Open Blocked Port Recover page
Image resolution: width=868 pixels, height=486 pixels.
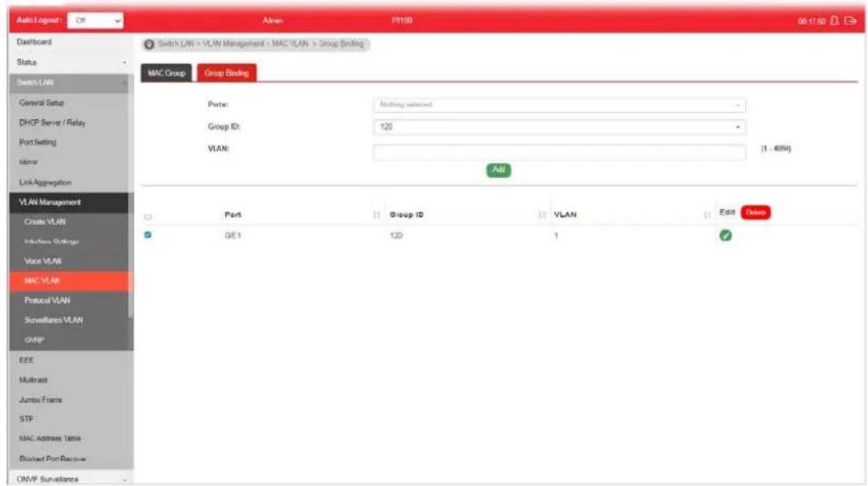point(53,459)
